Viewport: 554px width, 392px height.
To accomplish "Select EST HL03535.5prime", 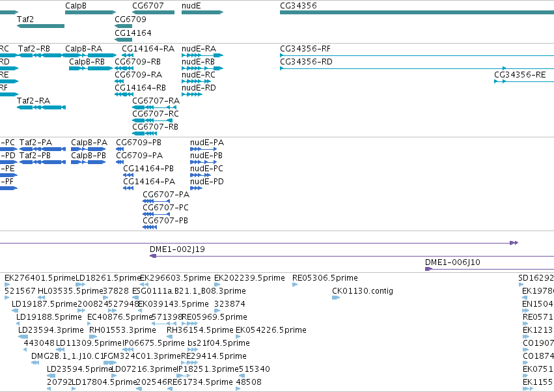I will pyautogui.click(x=70, y=291).
